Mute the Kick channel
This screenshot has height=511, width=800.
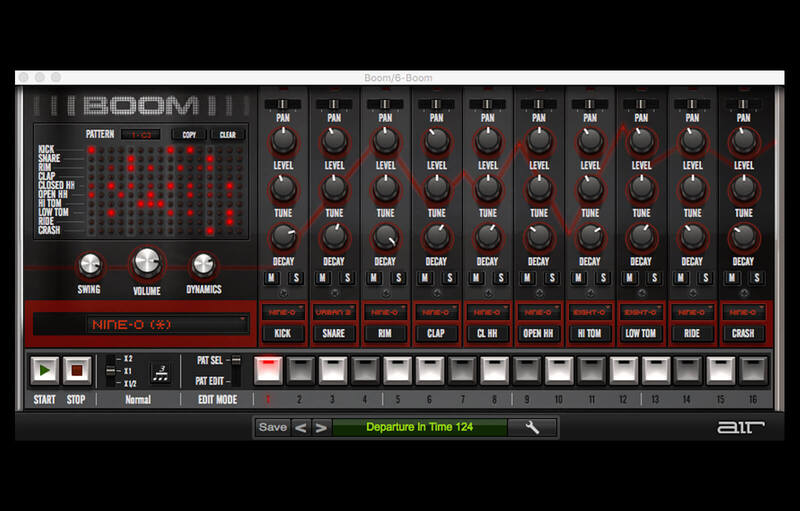click(271, 278)
